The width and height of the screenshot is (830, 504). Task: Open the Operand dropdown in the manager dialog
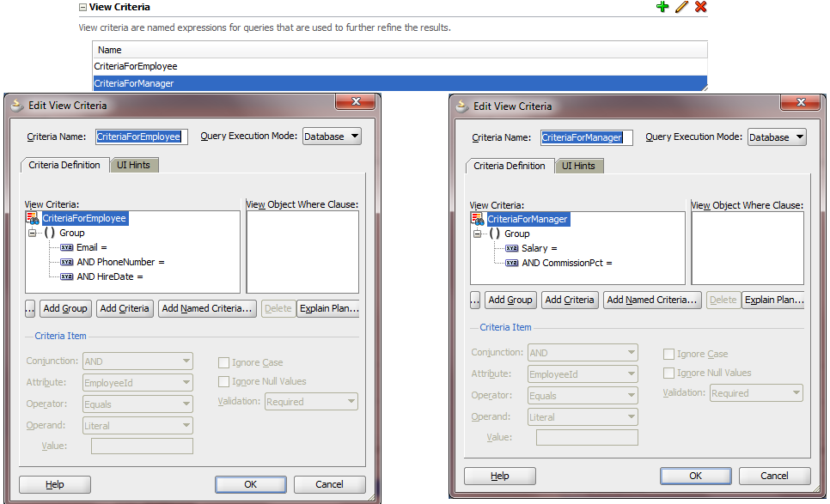click(583, 416)
